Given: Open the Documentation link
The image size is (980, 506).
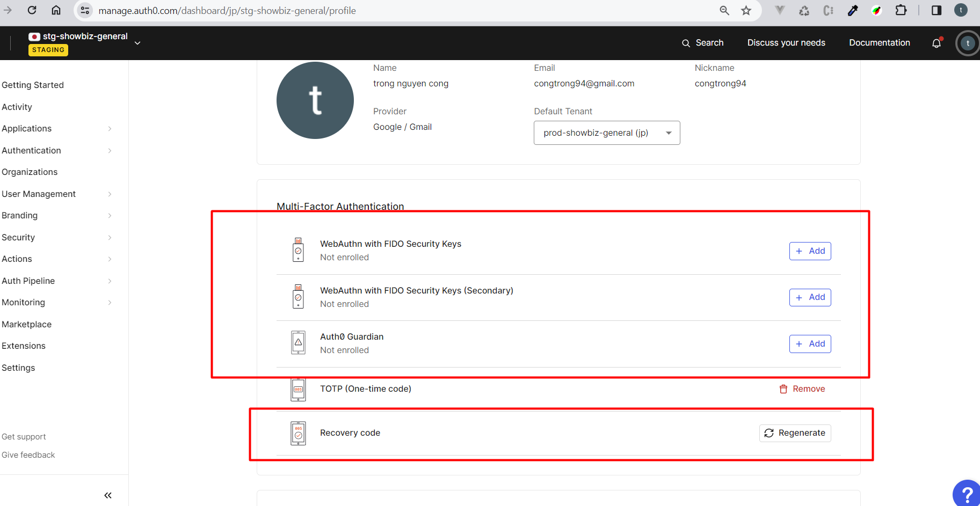Looking at the screenshot, I should (x=879, y=43).
